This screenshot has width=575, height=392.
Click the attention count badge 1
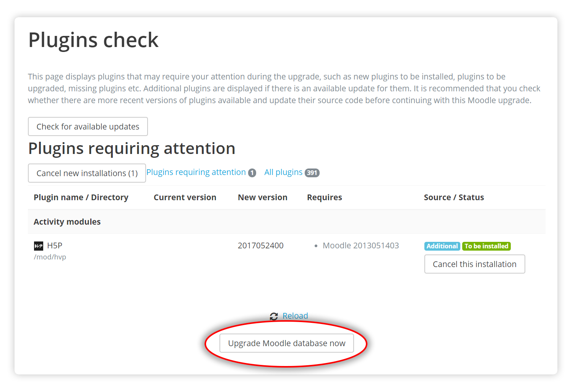252,173
